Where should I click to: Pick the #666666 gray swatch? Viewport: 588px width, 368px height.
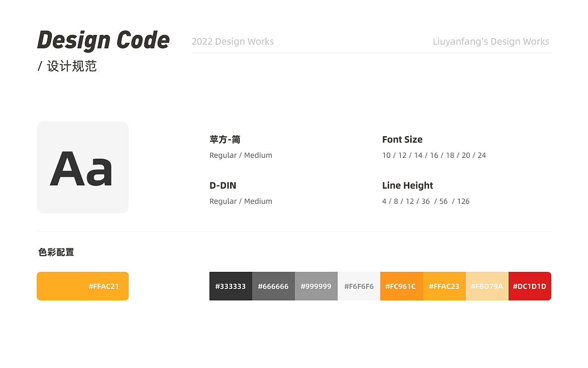pos(273,286)
